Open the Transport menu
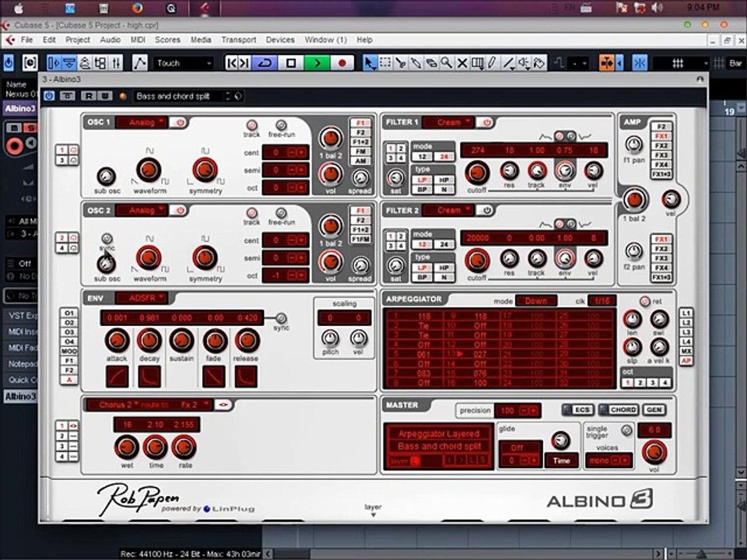The image size is (747, 560). click(239, 40)
